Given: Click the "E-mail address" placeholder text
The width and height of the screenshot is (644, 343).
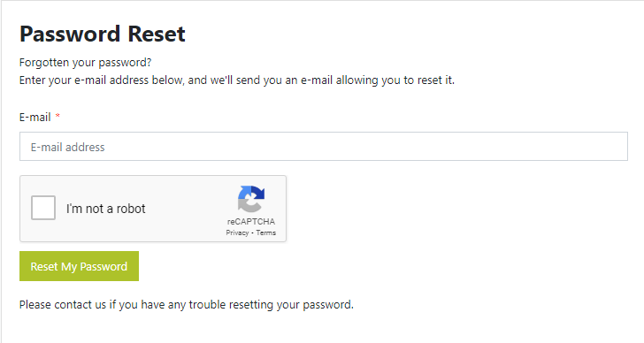Looking at the screenshot, I should point(68,147).
